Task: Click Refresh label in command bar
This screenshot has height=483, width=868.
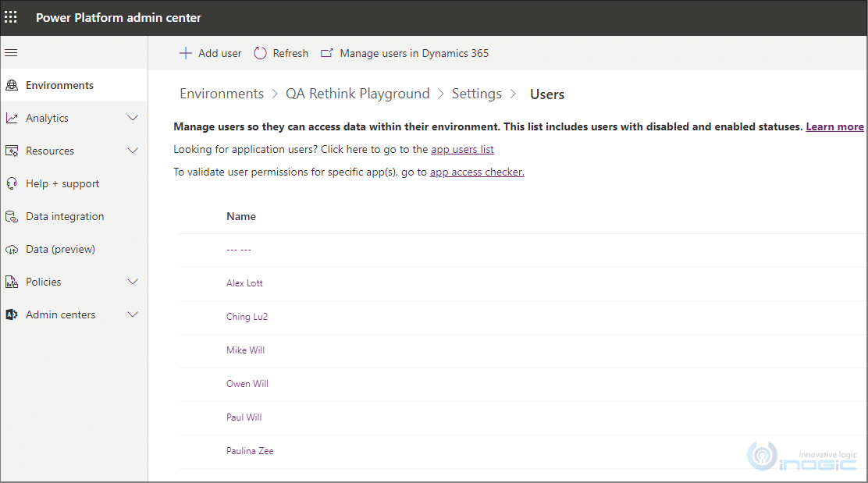Action: tap(290, 53)
